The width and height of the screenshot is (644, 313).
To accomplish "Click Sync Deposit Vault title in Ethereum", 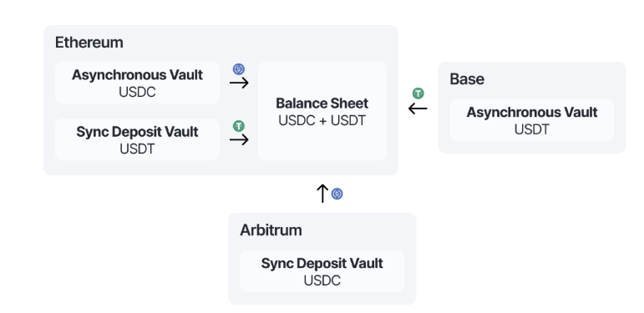I will (137, 132).
